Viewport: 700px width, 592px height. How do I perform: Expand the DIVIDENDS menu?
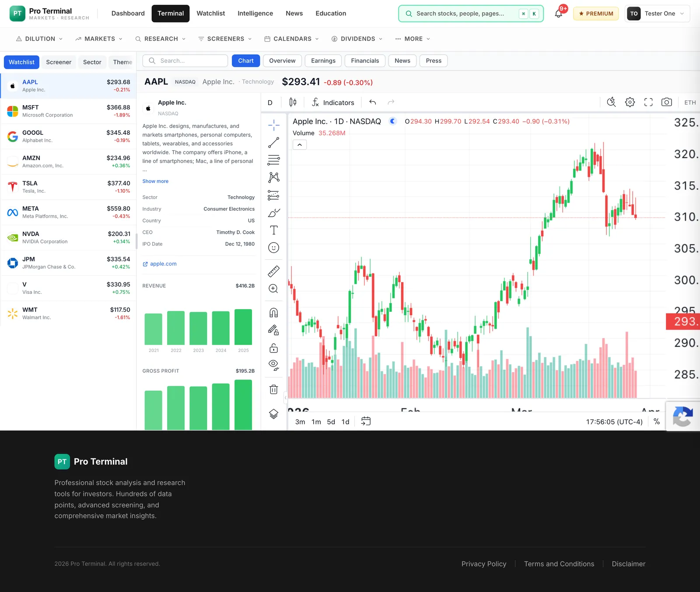tap(357, 39)
